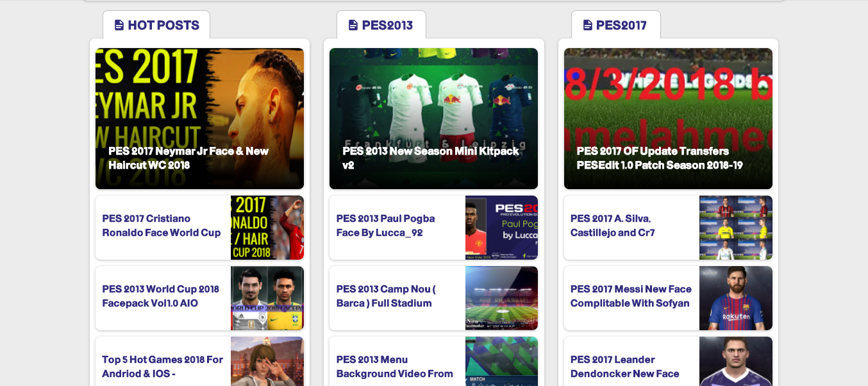Open the PES 2013 New Season Mini Kitpack banner
868x386 pixels.
433,119
